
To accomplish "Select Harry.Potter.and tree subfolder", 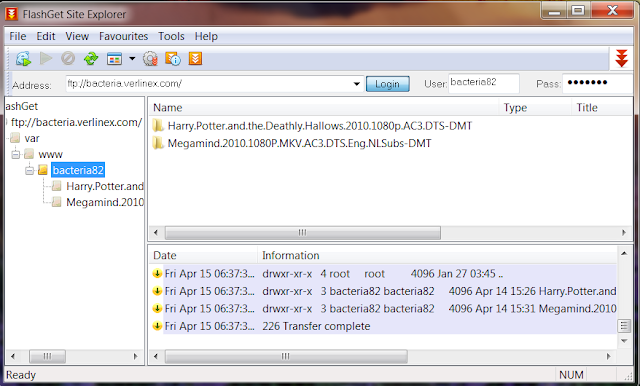I will (104, 186).
